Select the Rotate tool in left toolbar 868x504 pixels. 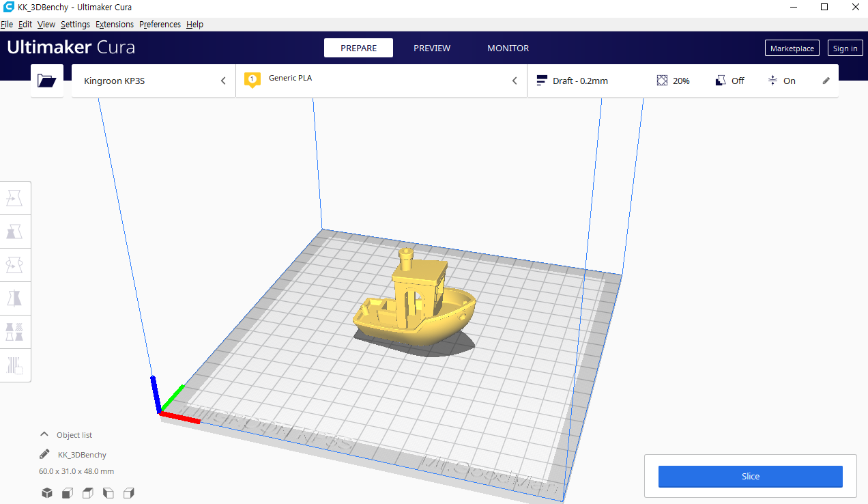click(14, 264)
